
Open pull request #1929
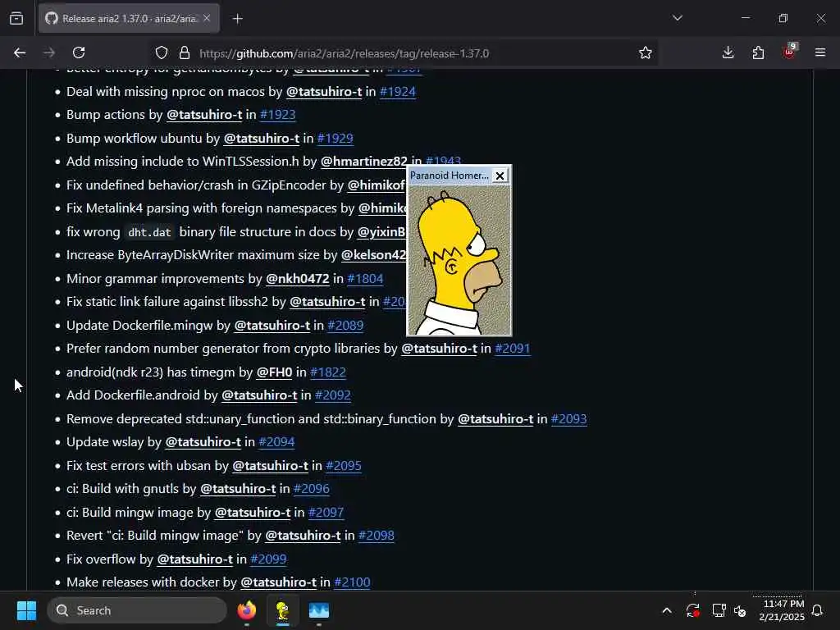pos(336,138)
